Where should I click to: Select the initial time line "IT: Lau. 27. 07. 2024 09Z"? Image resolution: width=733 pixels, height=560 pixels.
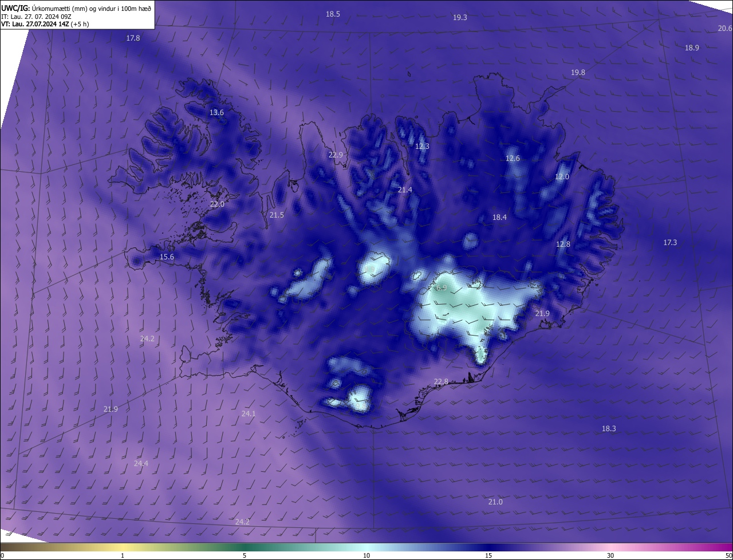(36, 16)
